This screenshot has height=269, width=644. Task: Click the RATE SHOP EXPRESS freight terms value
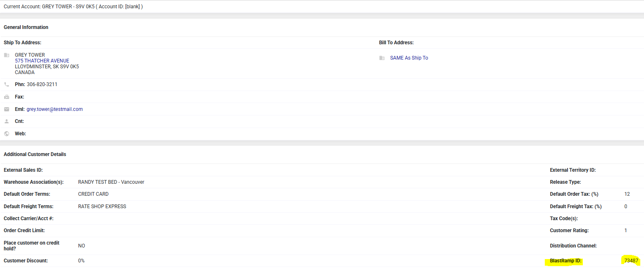click(x=102, y=207)
